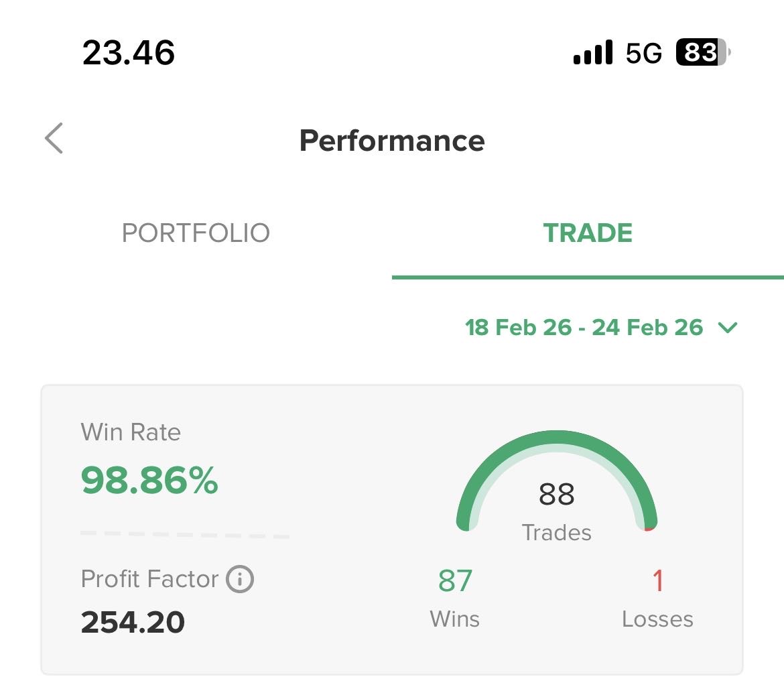Tap the 5G network indicator
The height and width of the screenshot is (691, 784).
pyautogui.click(x=643, y=53)
